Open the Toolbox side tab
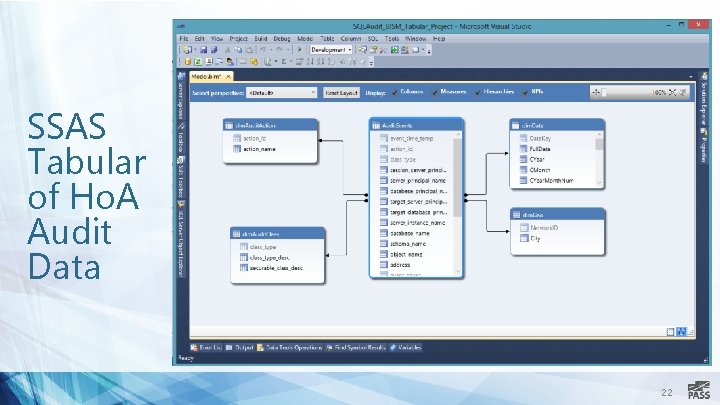The image size is (720, 405). [x=181, y=139]
